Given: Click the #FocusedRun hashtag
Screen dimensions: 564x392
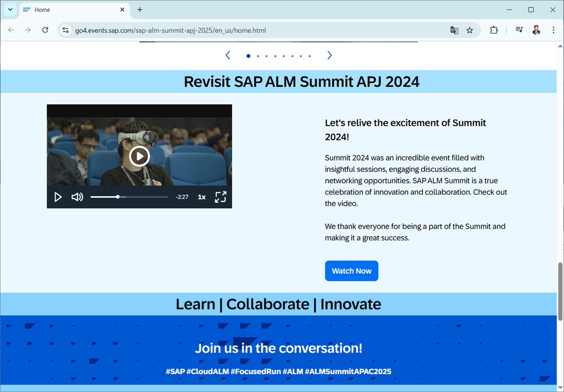Looking at the screenshot, I should pos(256,371).
